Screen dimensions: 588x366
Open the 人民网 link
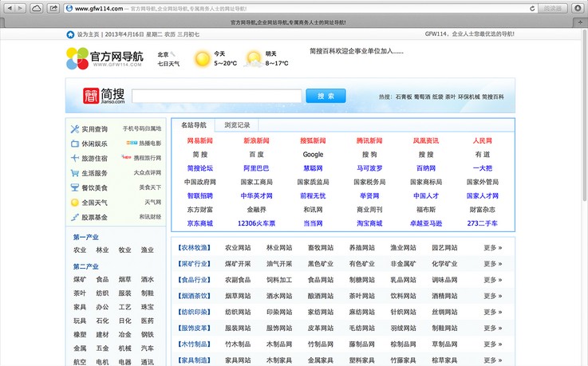(x=482, y=141)
